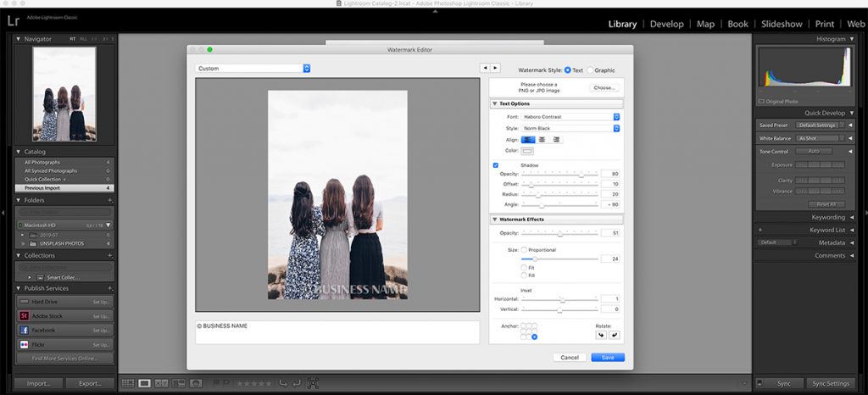Expand the Keywording panel
The height and width of the screenshot is (395, 868).
[851, 217]
